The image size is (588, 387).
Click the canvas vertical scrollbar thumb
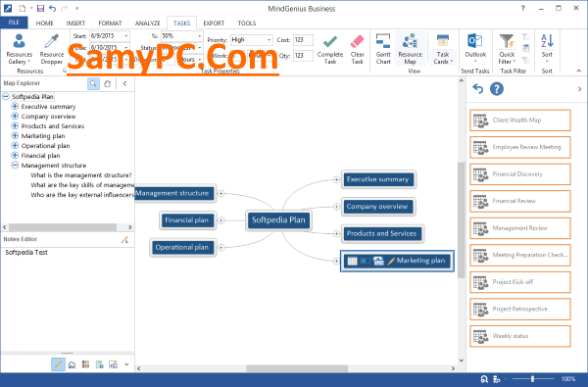click(462, 220)
